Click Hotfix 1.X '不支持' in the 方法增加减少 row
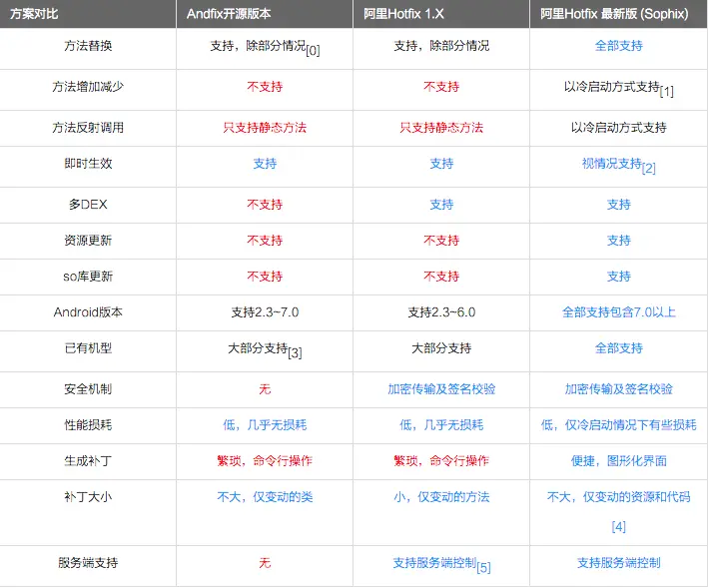Viewport: 708px width, 588px height. click(441, 87)
